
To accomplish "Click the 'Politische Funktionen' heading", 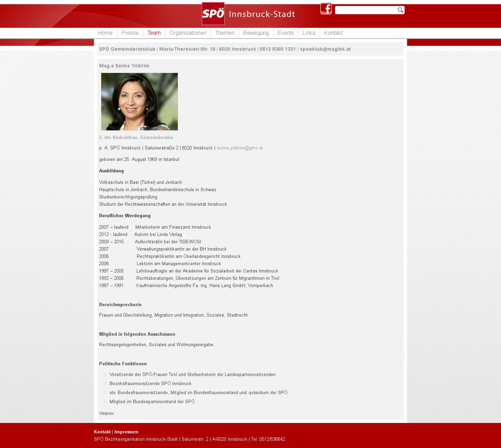I will tap(123, 364).
